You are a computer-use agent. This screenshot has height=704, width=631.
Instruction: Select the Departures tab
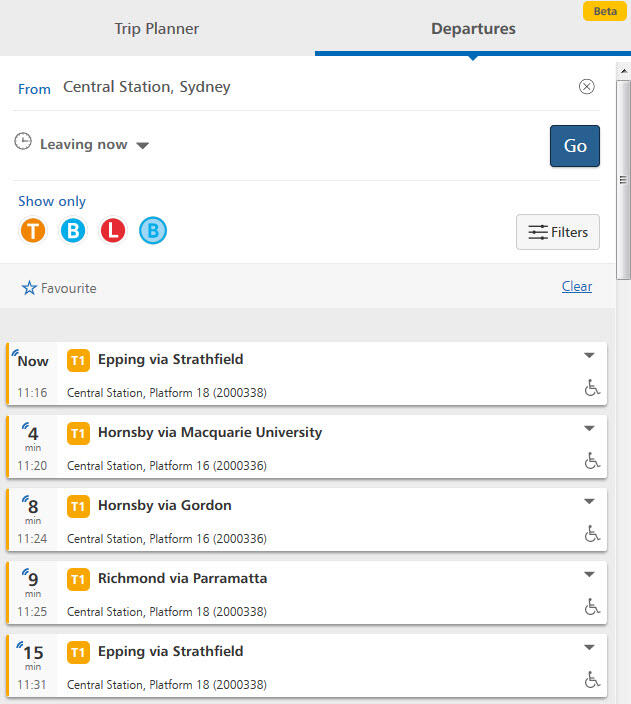pyautogui.click(x=473, y=28)
